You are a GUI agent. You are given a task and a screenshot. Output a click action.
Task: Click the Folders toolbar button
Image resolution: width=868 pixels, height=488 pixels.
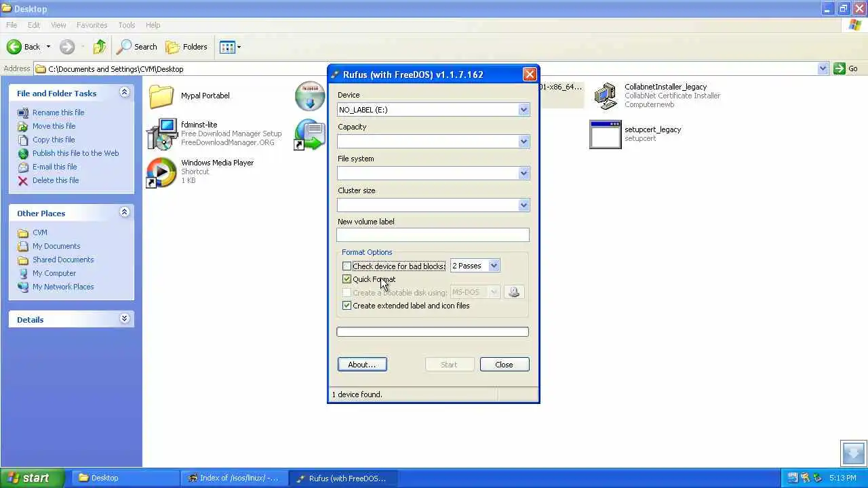186,47
